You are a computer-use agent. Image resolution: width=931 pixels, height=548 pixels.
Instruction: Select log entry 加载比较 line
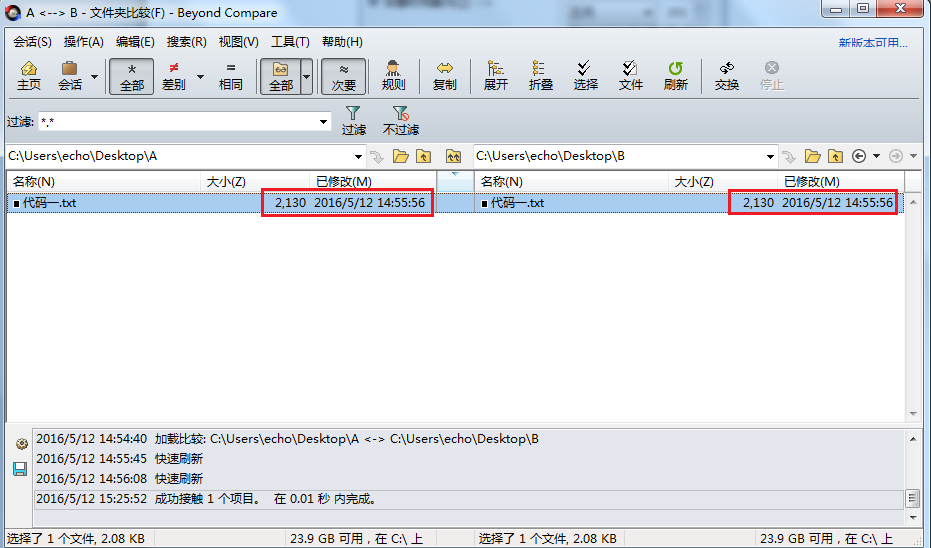click(x=469, y=439)
